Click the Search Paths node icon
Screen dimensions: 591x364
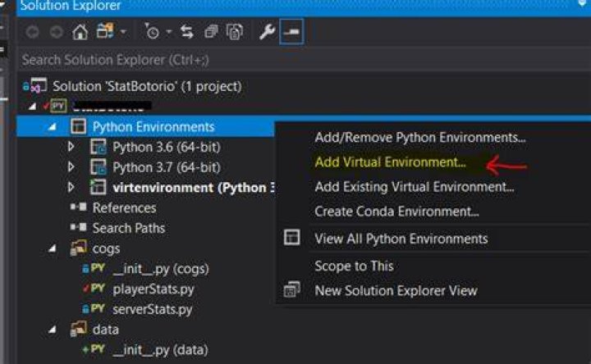pos(79,227)
